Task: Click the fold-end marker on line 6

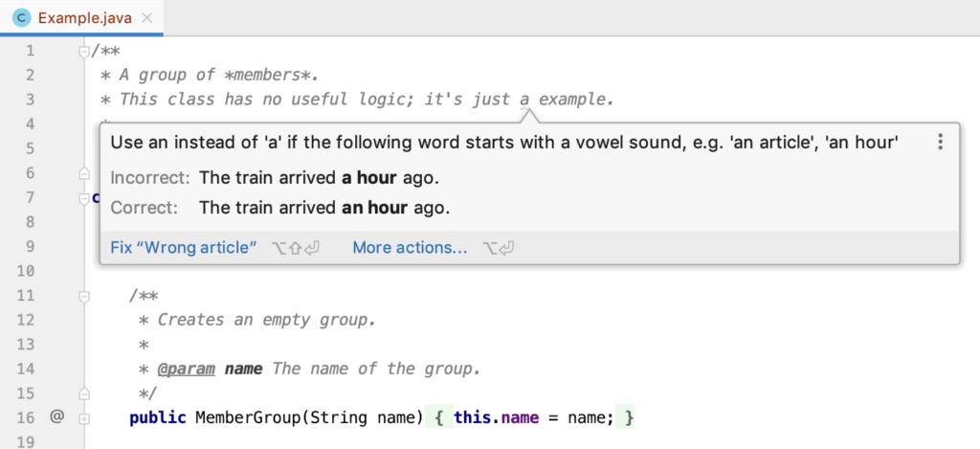Action: point(84,173)
